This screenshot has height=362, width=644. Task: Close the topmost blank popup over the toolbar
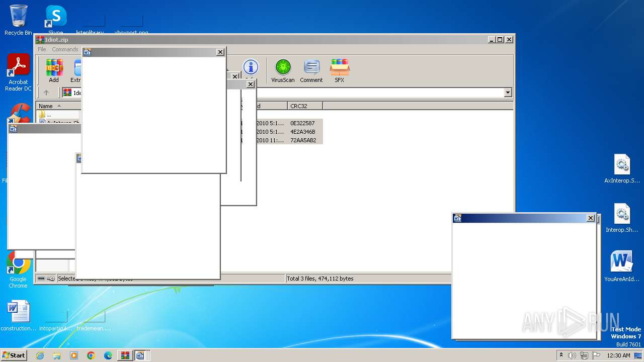pyautogui.click(x=220, y=52)
